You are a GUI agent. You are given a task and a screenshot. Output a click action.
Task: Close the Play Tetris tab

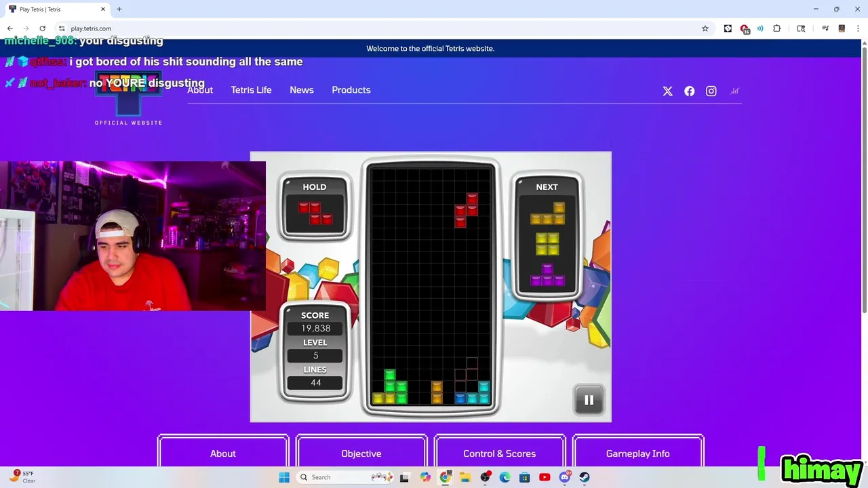click(103, 9)
